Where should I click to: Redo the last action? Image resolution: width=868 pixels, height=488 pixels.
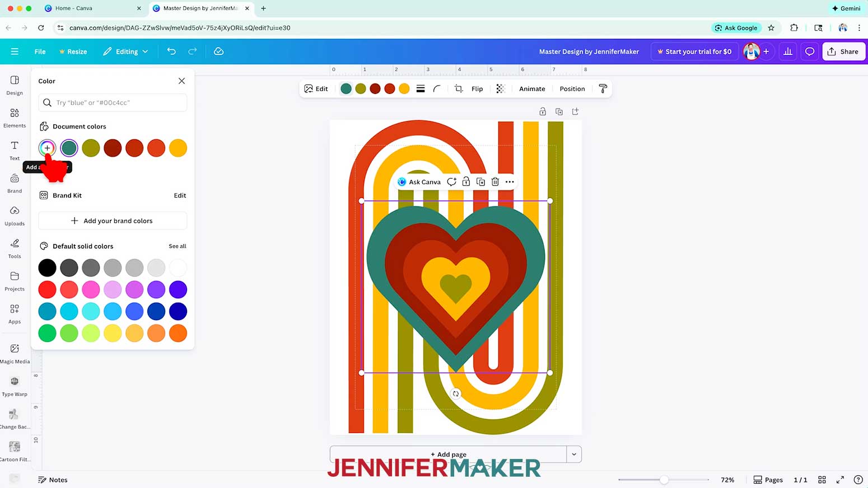(x=192, y=51)
